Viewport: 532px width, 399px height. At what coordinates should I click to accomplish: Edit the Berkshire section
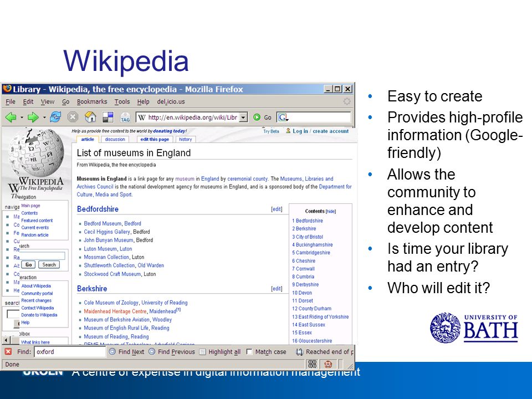click(x=277, y=289)
